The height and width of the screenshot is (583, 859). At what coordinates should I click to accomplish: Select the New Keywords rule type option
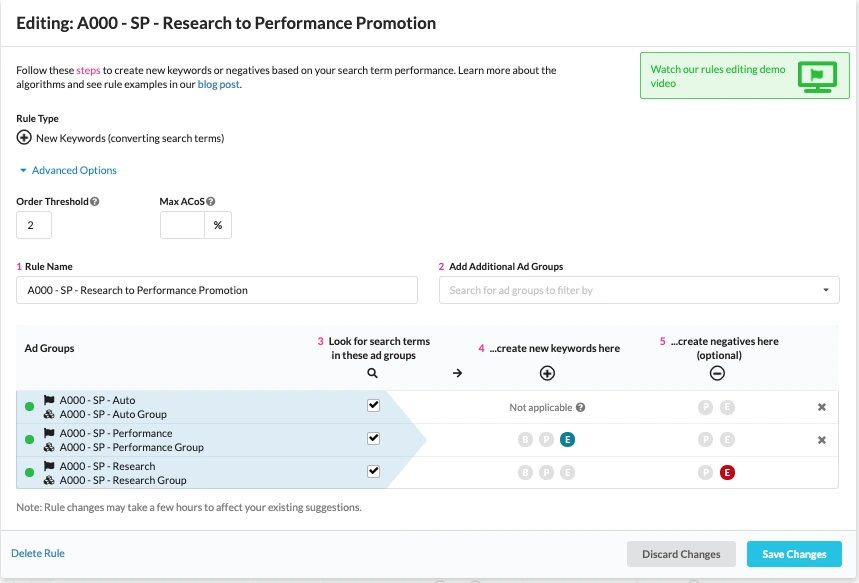[24, 138]
